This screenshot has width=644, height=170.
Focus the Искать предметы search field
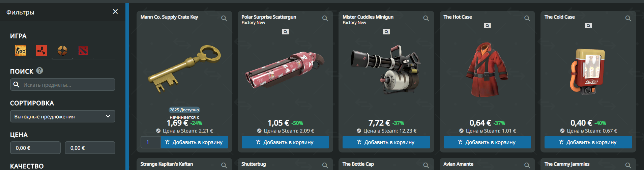click(63, 85)
